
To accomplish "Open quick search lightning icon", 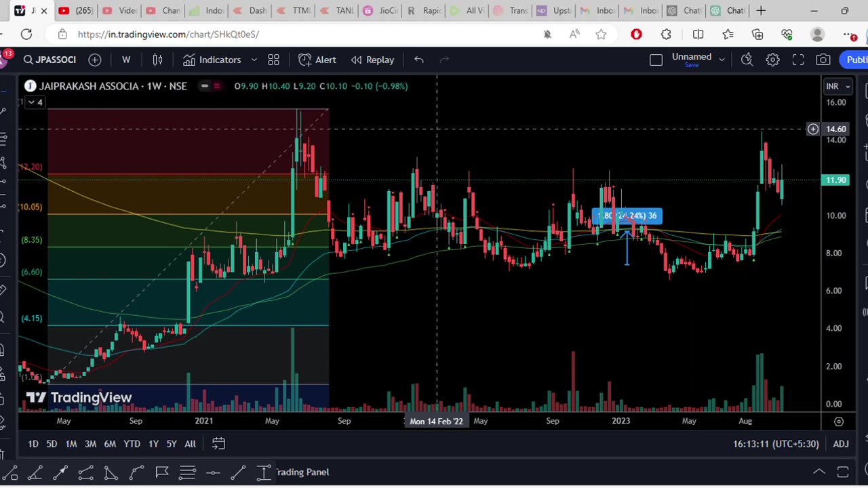I will coord(747,60).
